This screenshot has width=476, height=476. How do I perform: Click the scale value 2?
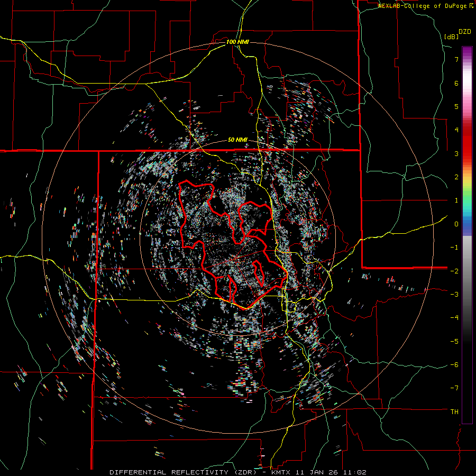pos(456,177)
